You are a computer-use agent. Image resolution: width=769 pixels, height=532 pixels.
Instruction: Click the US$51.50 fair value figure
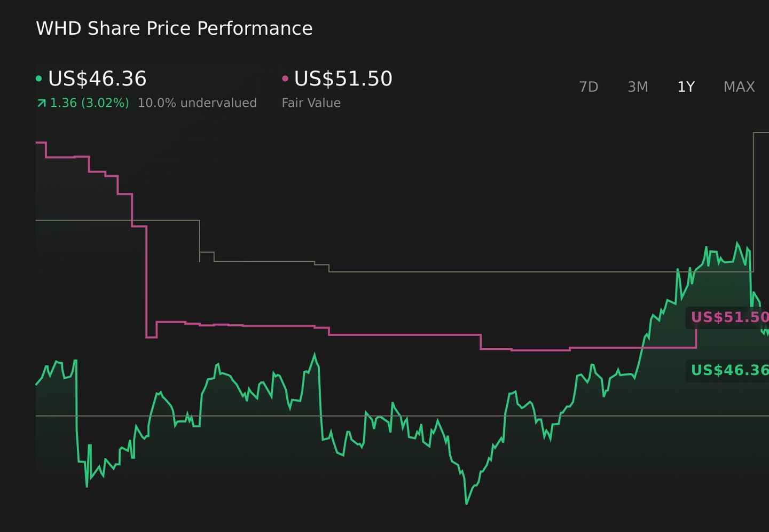tap(343, 79)
